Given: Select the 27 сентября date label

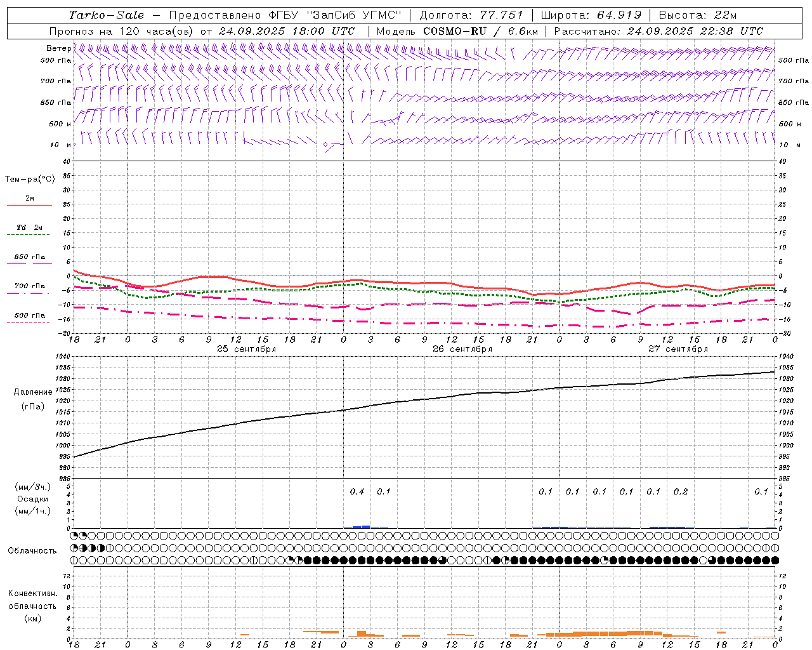Looking at the screenshot, I should point(678,349).
